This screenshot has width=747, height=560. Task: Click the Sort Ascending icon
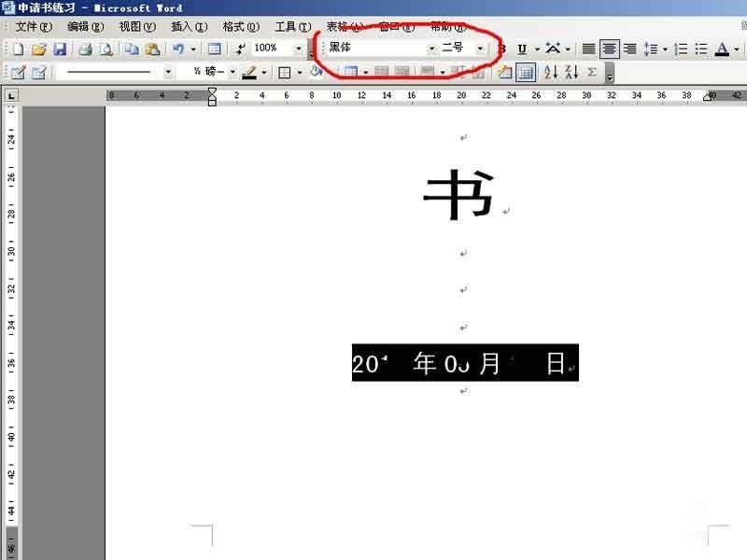click(x=549, y=72)
